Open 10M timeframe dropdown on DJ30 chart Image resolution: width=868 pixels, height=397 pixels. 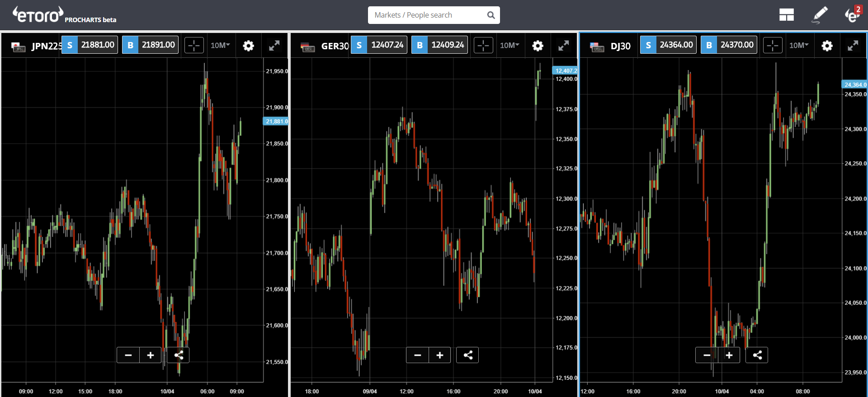coord(799,45)
